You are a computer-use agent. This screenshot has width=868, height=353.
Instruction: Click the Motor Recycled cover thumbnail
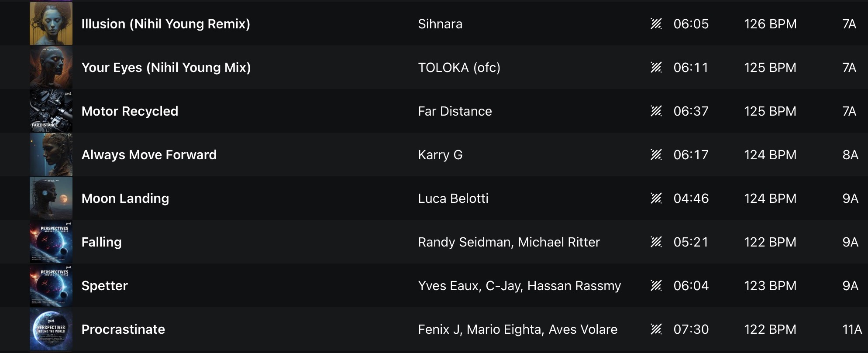(51, 111)
